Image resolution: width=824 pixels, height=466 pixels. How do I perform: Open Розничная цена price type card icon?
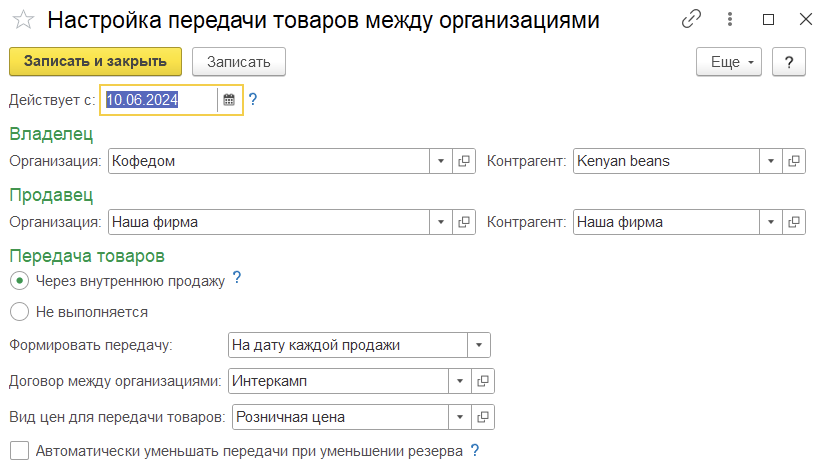[x=482, y=417]
